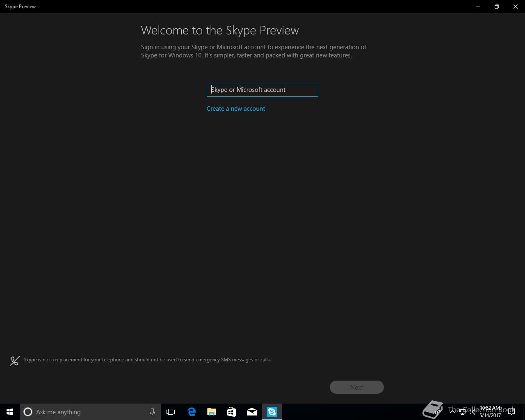Click the Next button

pos(356,387)
